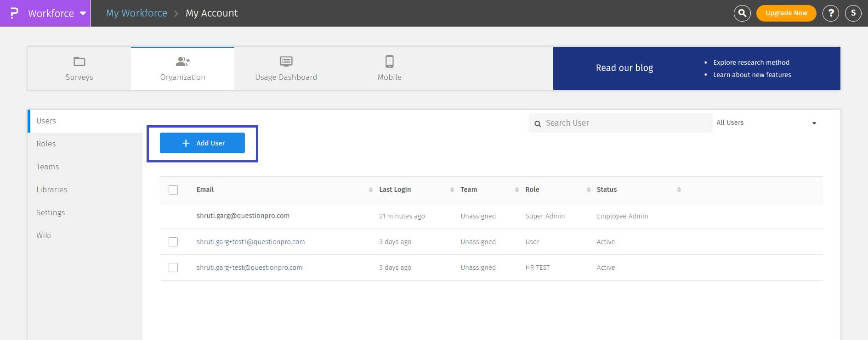The width and height of the screenshot is (868, 340).
Task: Select the Mobile phone icon
Action: [389, 61]
